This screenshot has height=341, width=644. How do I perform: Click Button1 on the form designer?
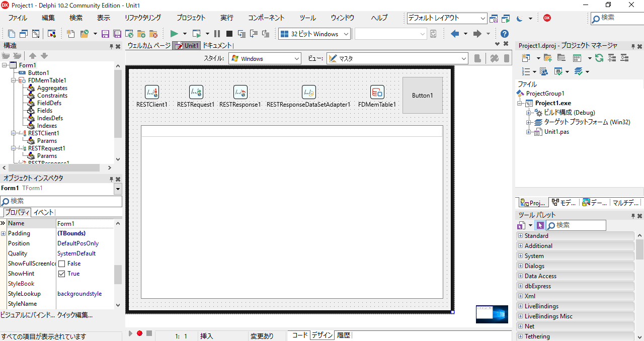tap(422, 95)
